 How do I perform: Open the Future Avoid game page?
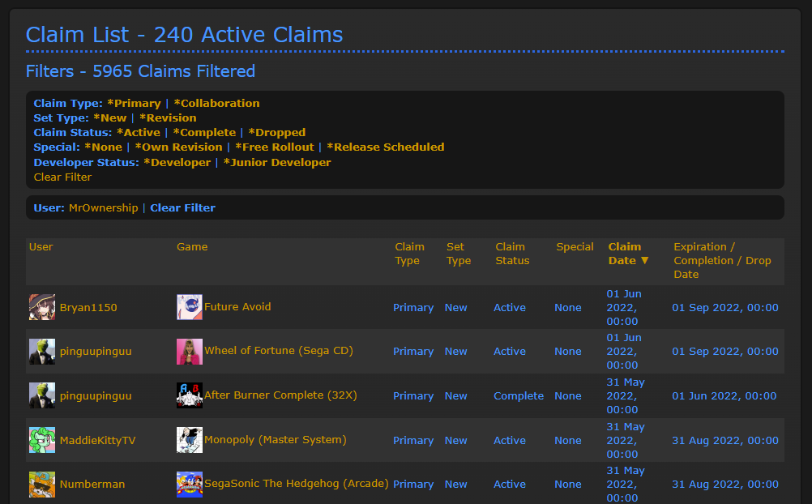click(x=237, y=306)
